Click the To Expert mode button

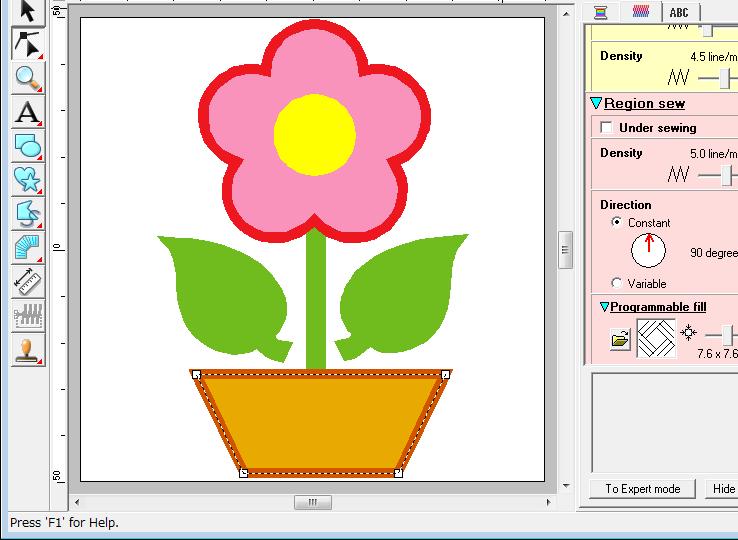(642, 489)
